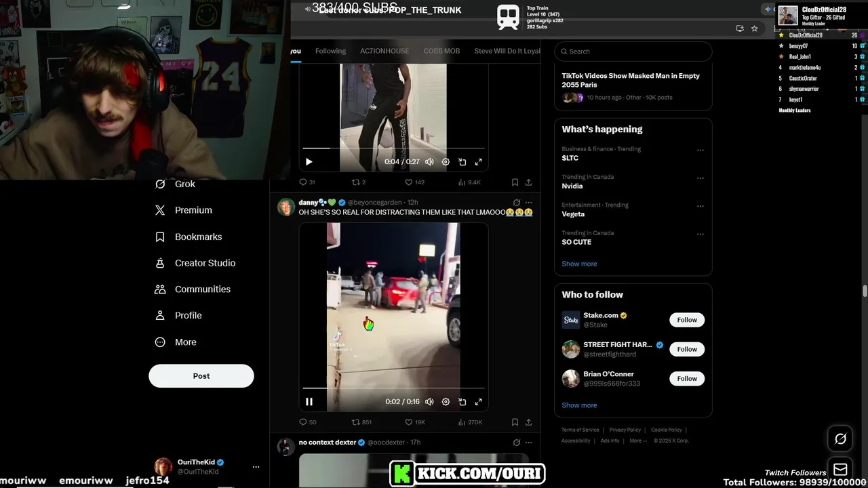Switch to Steve Will Do It Loyal tab
The height and width of the screenshot is (488, 868).
tap(507, 51)
